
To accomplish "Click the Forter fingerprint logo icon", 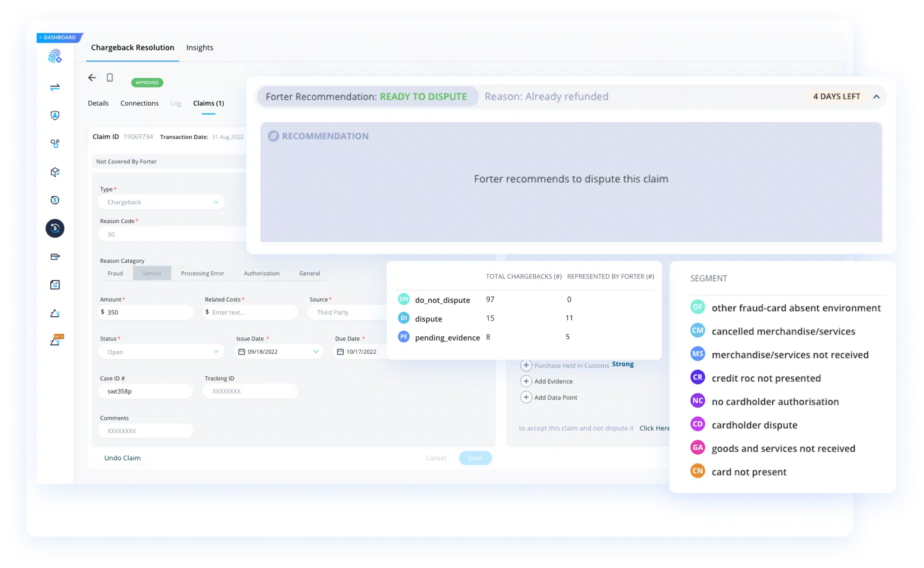I will (x=55, y=56).
